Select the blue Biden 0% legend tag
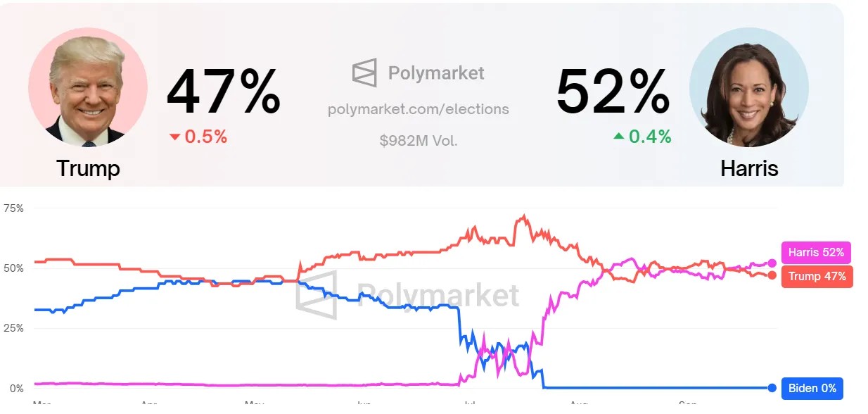 point(812,388)
